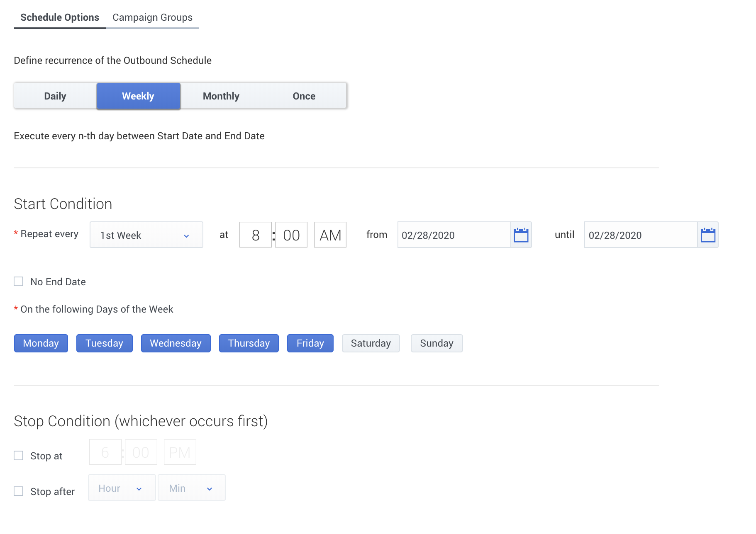
Task: Choose Daily recurrence
Action: pos(55,96)
